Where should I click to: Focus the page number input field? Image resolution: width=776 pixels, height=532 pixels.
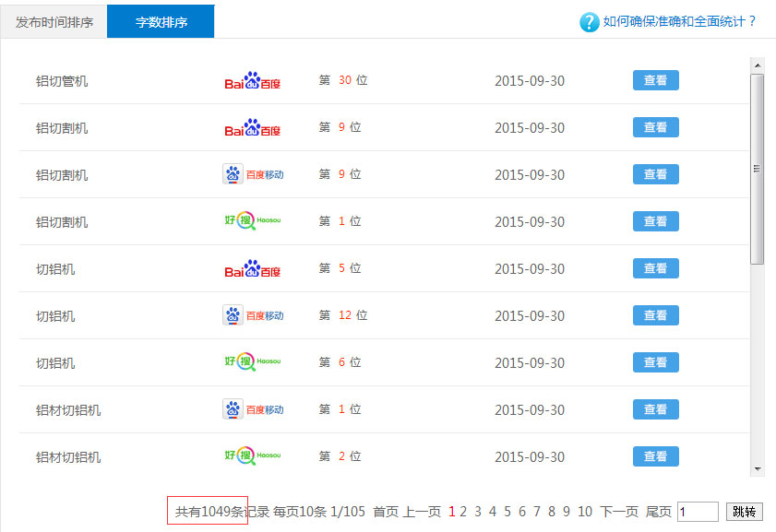click(x=698, y=512)
